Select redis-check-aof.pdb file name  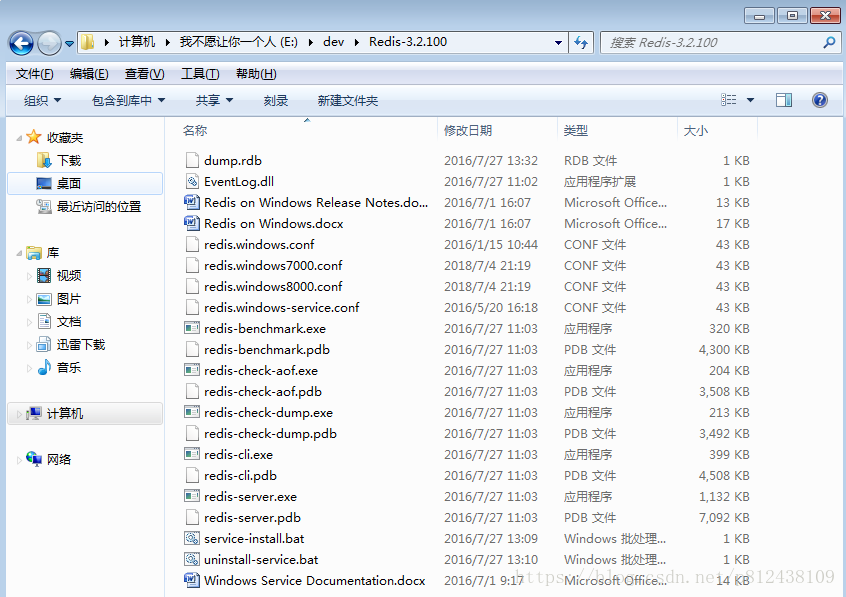click(263, 391)
